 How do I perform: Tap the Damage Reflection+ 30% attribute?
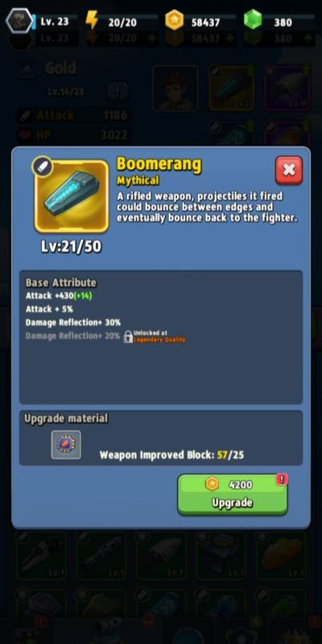pyautogui.click(x=73, y=323)
